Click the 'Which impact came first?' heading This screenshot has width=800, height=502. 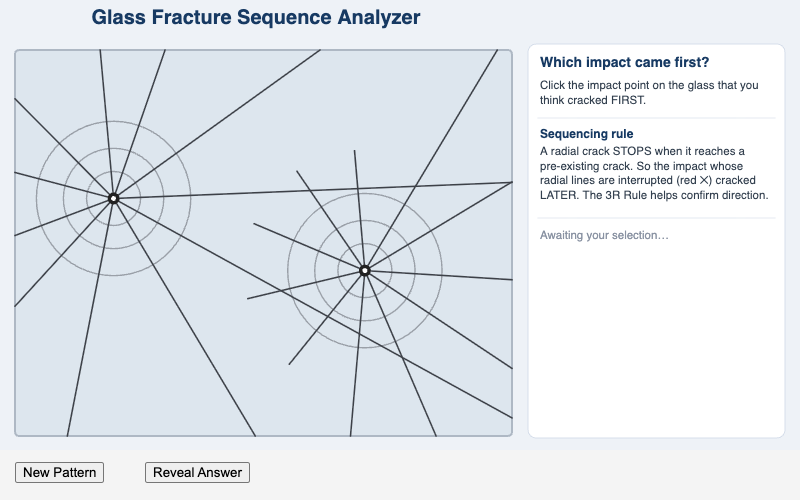coord(624,62)
